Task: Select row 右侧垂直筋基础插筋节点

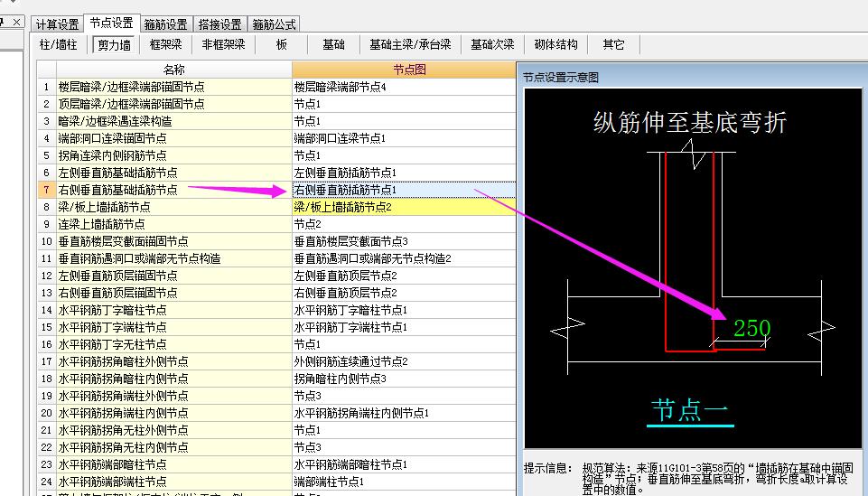Action: click(x=173, y=190)
